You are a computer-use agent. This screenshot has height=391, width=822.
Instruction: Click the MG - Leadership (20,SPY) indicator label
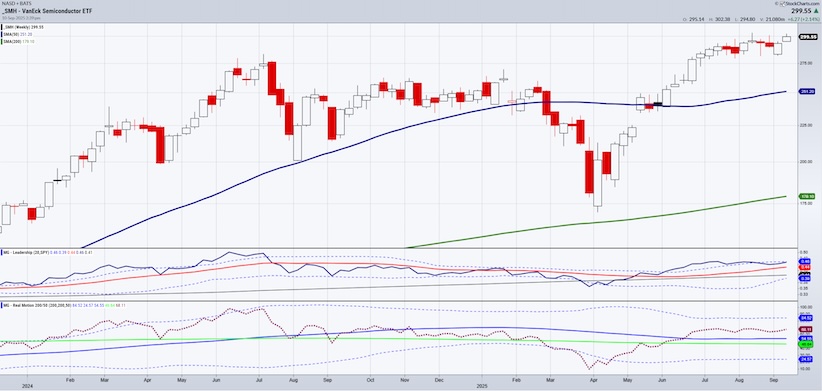point(26,253)
